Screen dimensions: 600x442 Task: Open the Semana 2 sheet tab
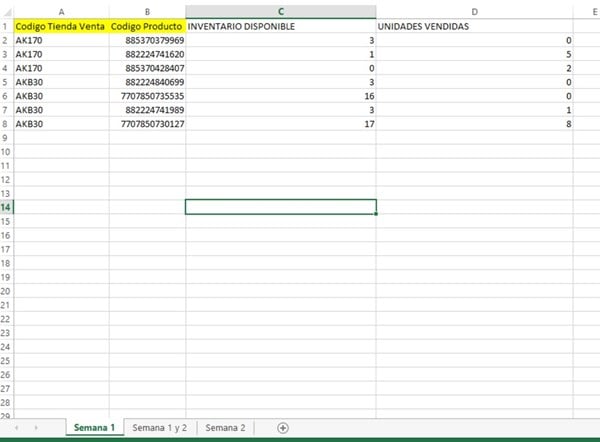pos(224,428)
